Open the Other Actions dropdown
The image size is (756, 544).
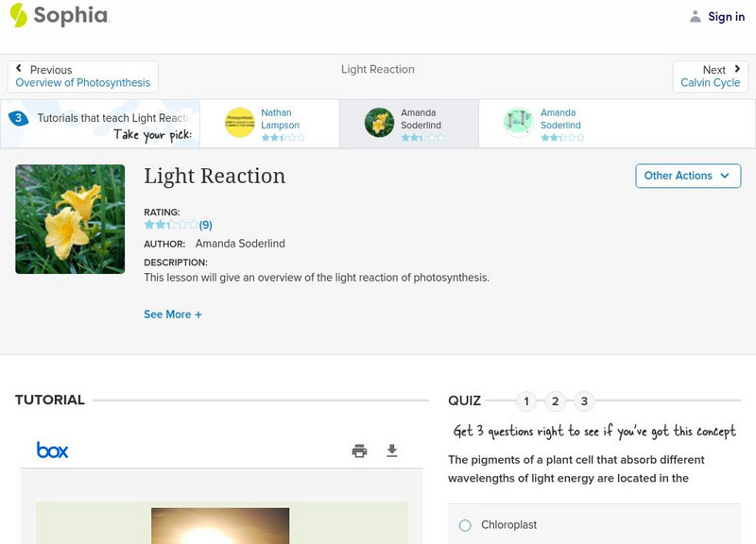pos(688,176)
